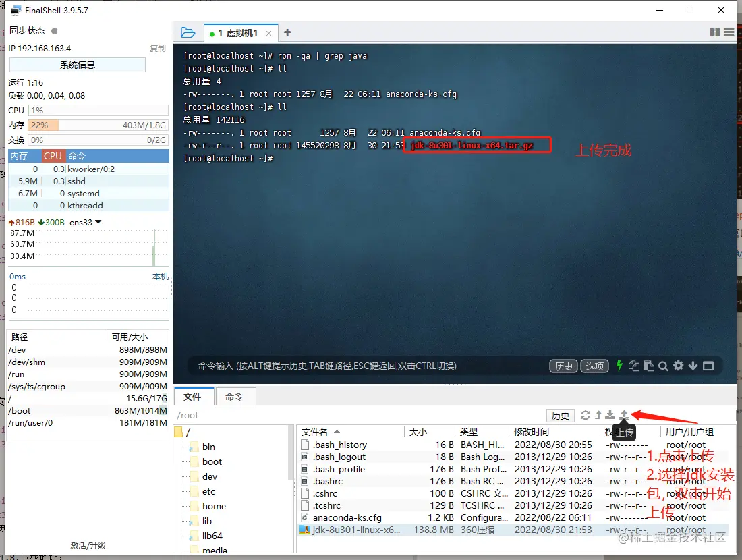Click the 交换 swap usage bar

pyautogui.click(x=98, y=140)
